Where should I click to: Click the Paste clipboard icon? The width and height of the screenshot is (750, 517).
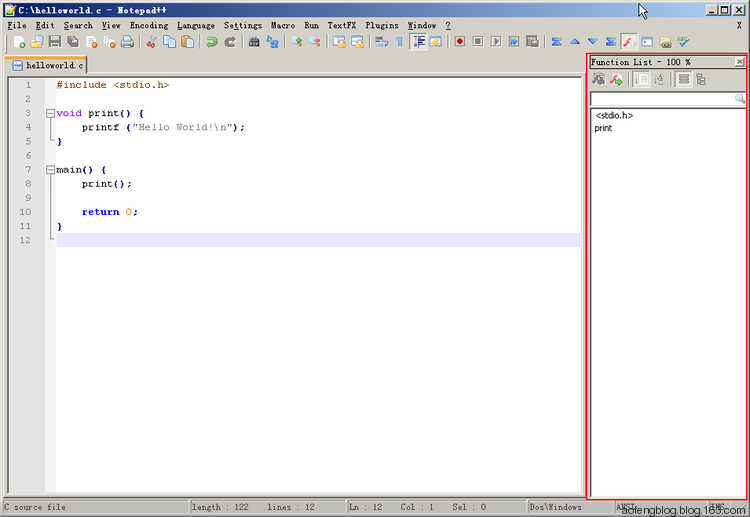(188, 42)
